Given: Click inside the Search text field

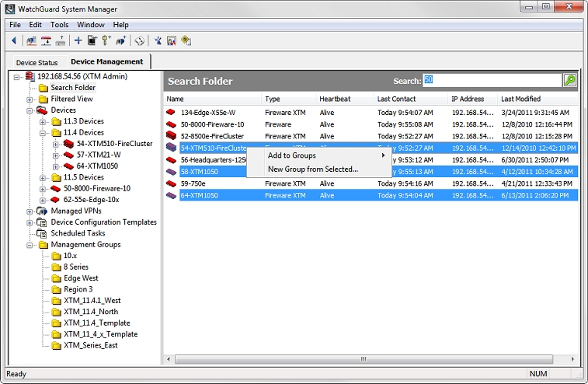Looking at the screenshot, I should [x=491, y=80].
